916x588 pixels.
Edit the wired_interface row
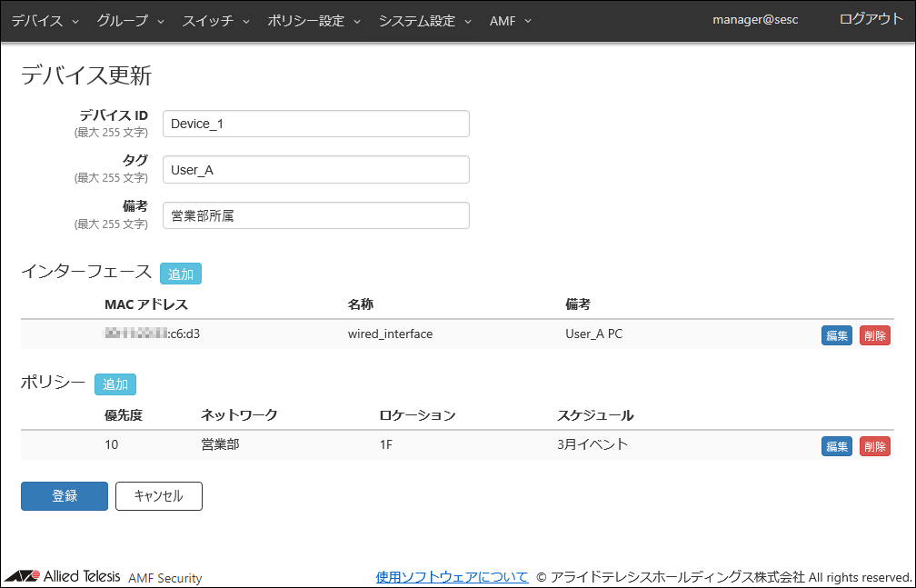(x=836, y=335)
